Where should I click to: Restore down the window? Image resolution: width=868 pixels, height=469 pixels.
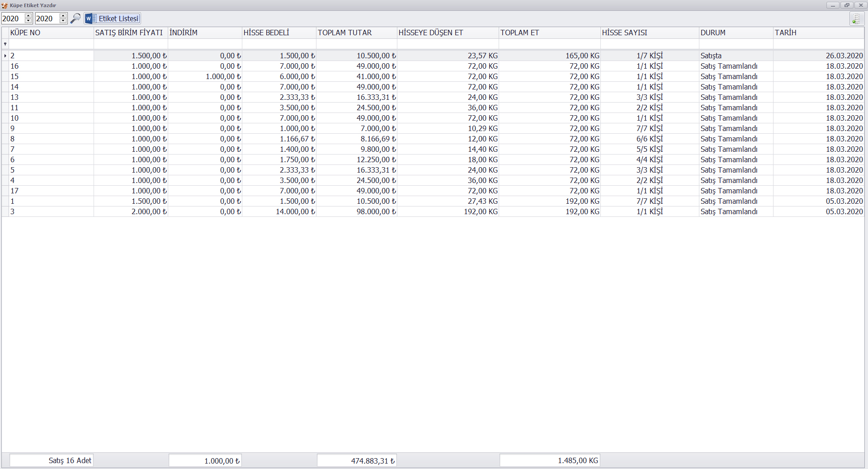click(x=847, y=5)
